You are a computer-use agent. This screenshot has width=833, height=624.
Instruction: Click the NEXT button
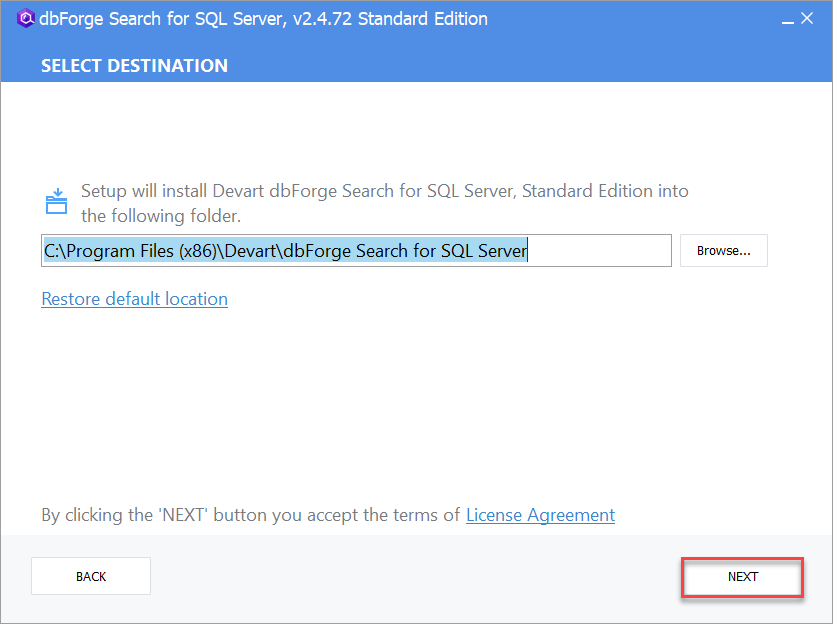pyautogui.click(x=742, y=577)
